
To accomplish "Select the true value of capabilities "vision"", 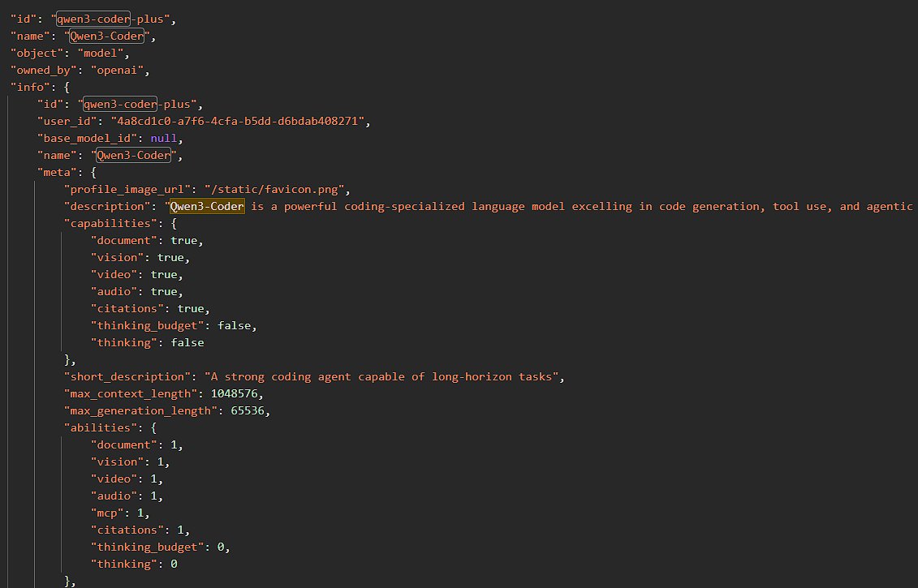I will point(170,257).
